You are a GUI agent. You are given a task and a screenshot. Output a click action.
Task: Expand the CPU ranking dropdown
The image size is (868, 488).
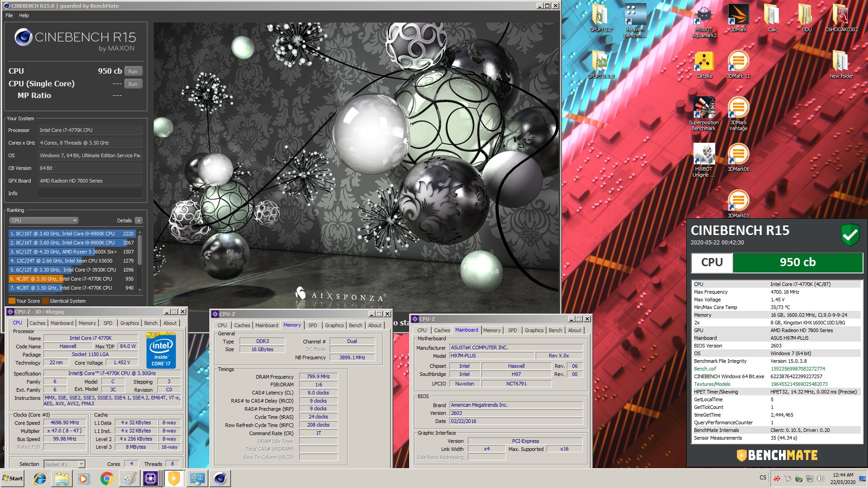click(43, 221)
